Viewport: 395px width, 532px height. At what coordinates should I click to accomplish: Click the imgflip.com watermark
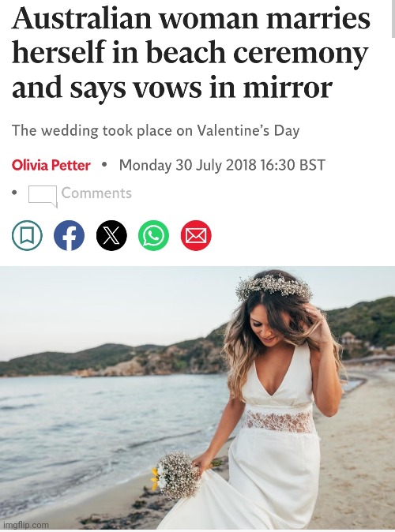pos(24,525)
